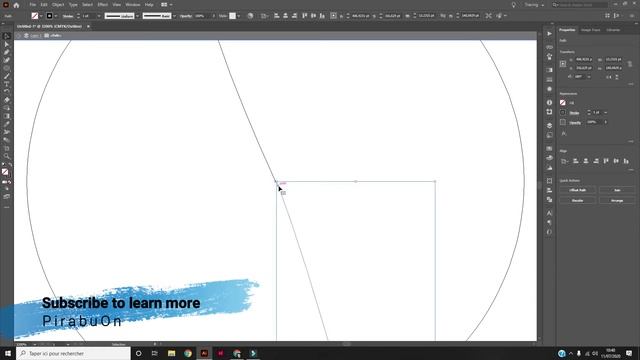Open Discover lightbulb icon near workspace
This screenshot has width=640, height=360.
513,5
